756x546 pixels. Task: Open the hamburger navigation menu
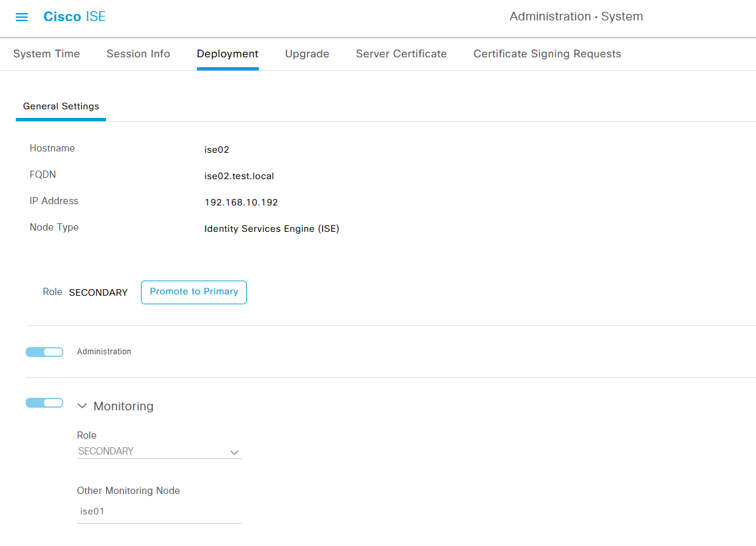22,17
